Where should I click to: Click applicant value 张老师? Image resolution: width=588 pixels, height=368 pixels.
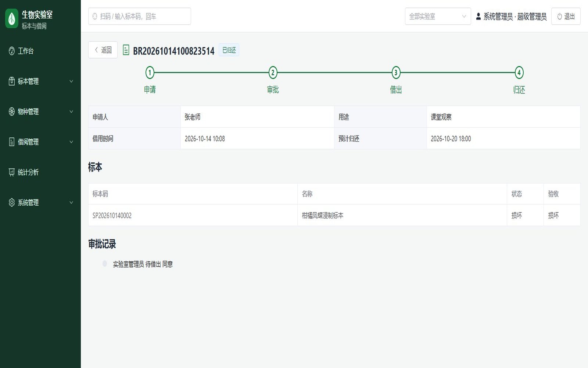193,117
